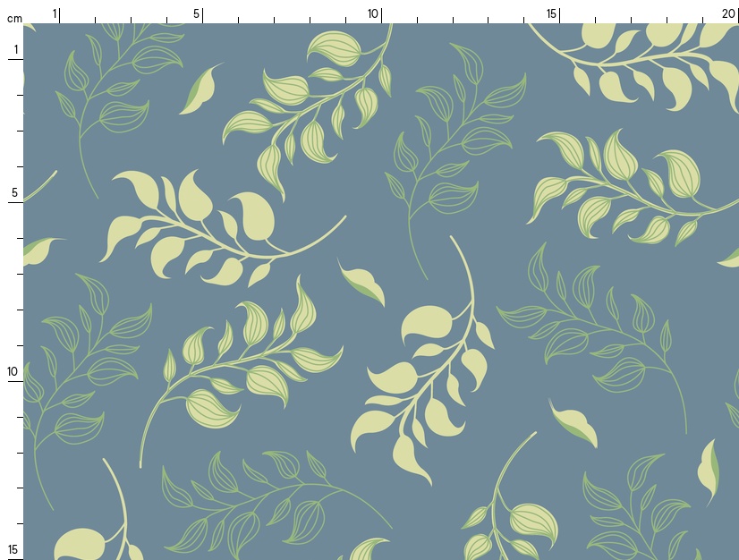Select the 5 cm mark on the left ruler
This screenshot has height=560, width=739.
click(14, 192)
